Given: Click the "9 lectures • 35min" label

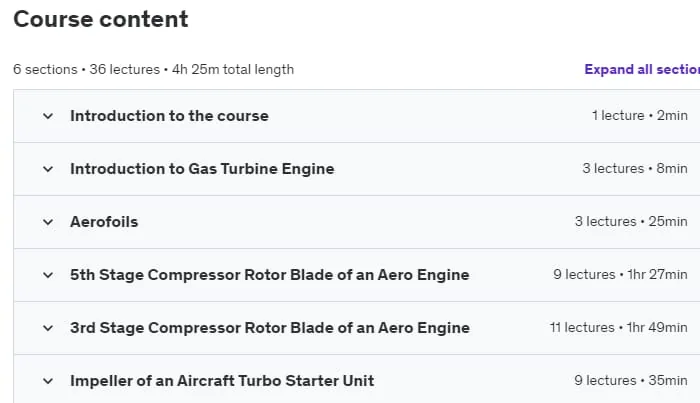Looking at the screenshot, I should pyautogui.click(x=631, y=381).
